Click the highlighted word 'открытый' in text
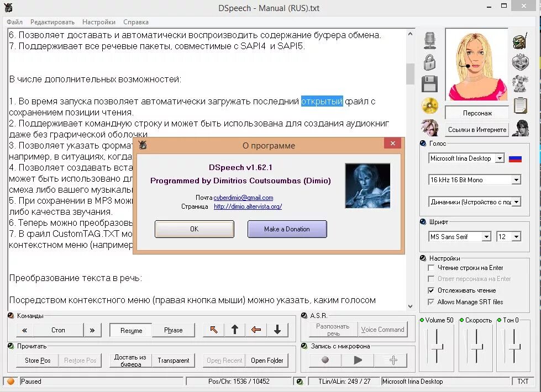This screenshot has width=541, height=392. [322, 102]
